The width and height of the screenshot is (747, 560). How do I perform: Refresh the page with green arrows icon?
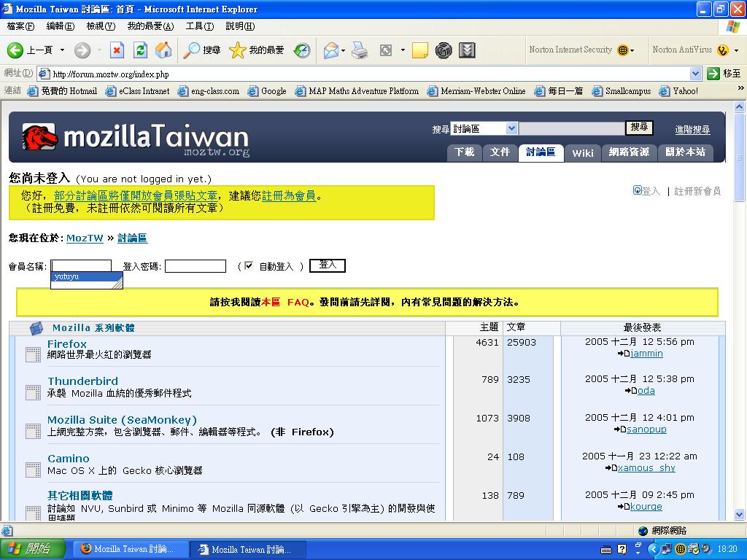pos(141,50)
